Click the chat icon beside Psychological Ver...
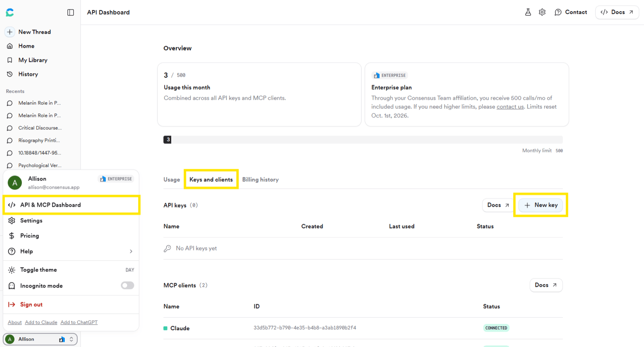The height and width of the screenshot is (347, 644). coord(10,166)
